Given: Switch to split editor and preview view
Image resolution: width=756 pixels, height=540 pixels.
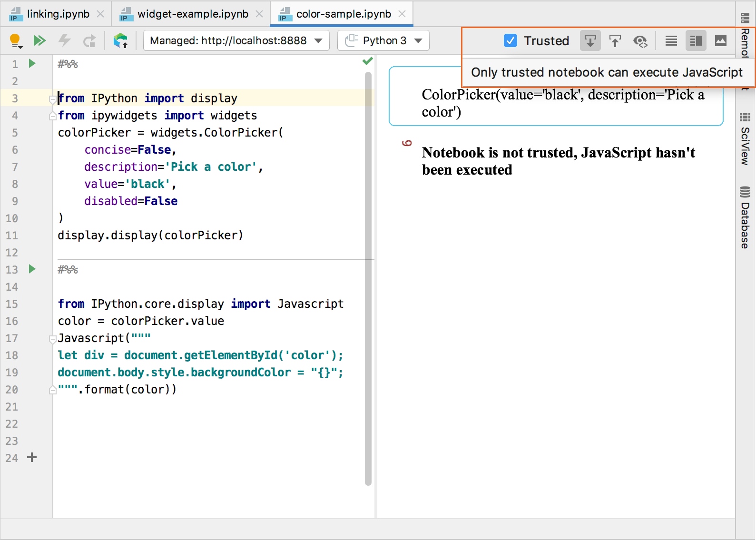Looking at the screenshot, I should tap(696, 41).
